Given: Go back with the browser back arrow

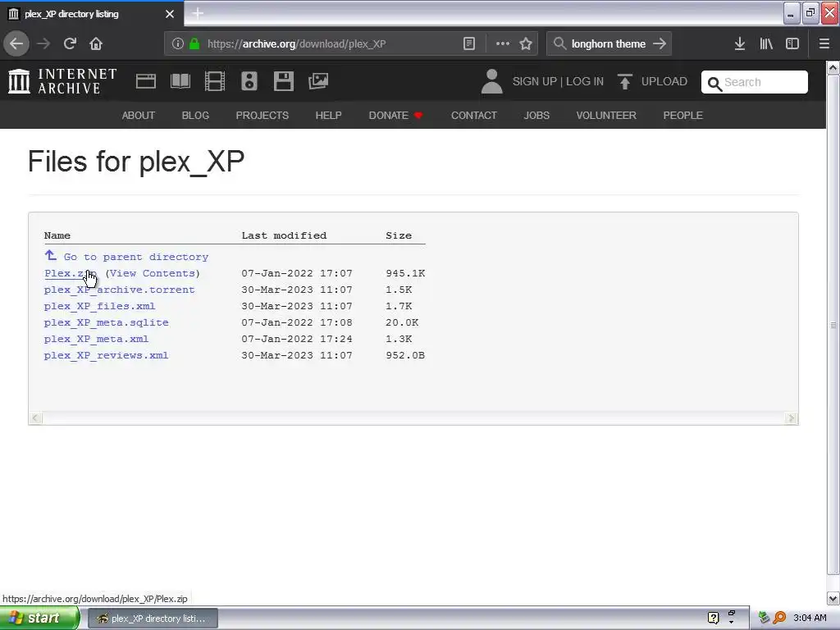Looking at the screenshot, I should 16,44.
